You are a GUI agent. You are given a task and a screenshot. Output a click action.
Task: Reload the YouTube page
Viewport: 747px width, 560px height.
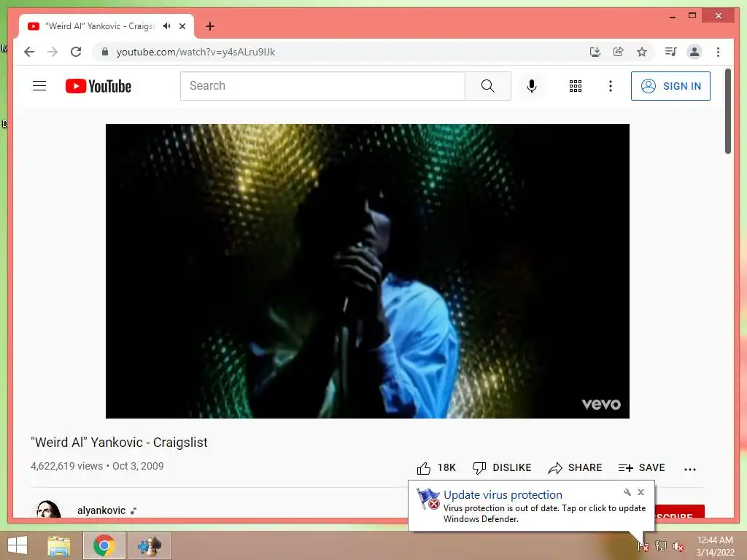[76, 52]
